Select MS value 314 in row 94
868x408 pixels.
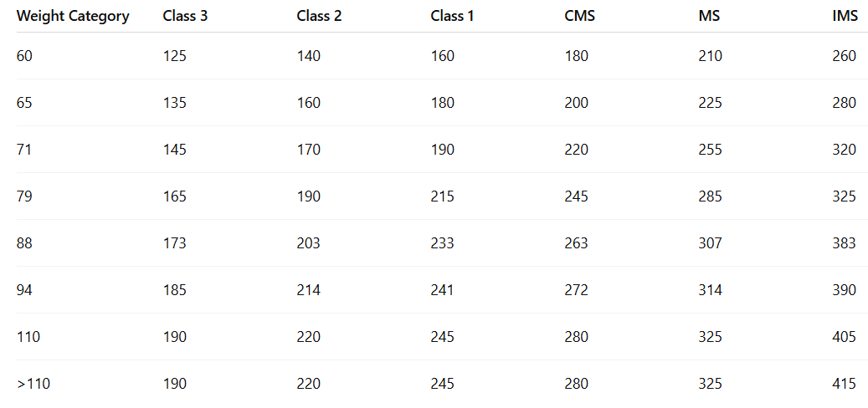[710, 290]
